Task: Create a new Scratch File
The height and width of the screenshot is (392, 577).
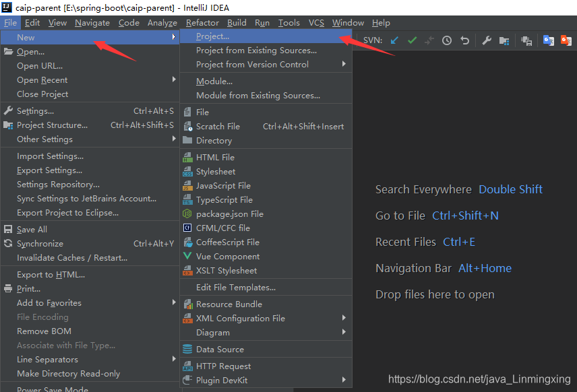Action: point(266,127)
